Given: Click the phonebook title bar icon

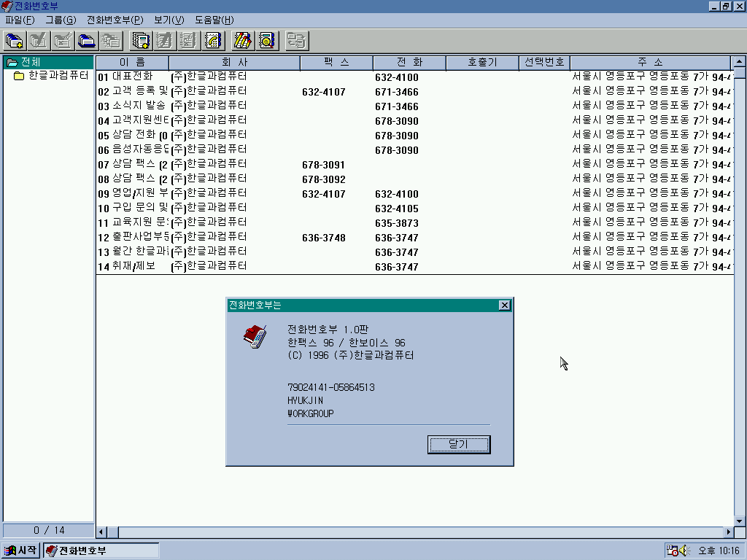Looking at the screenshot, I should (x=7, y=6).
